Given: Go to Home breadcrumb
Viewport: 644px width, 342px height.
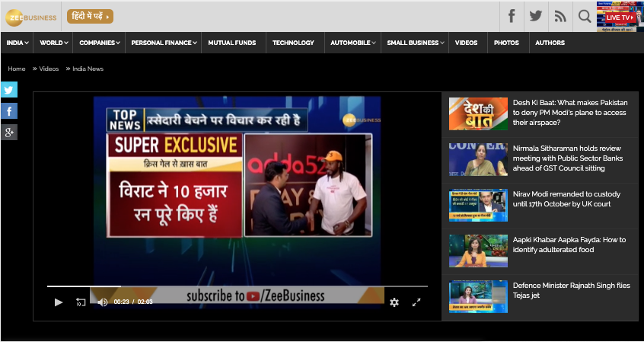Looking at the screenshot, I should [x=17, y=69].
